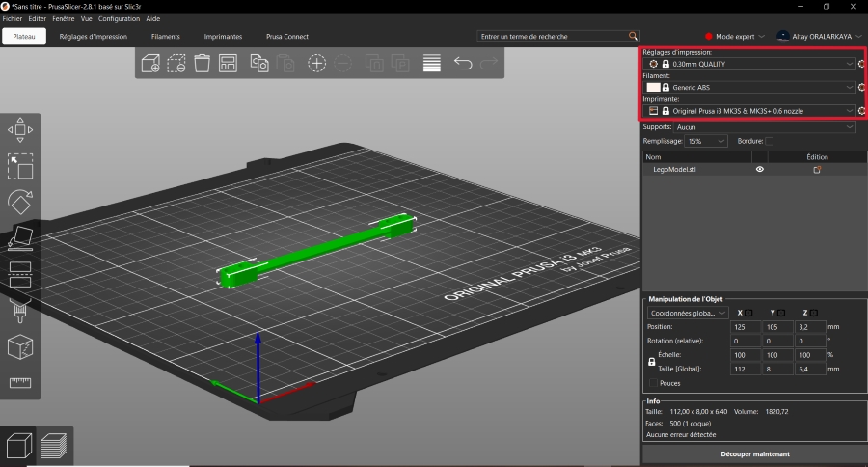This screenshot has height=467, width=868.
Task: Open the Editer menu
Action: (37, 19)
